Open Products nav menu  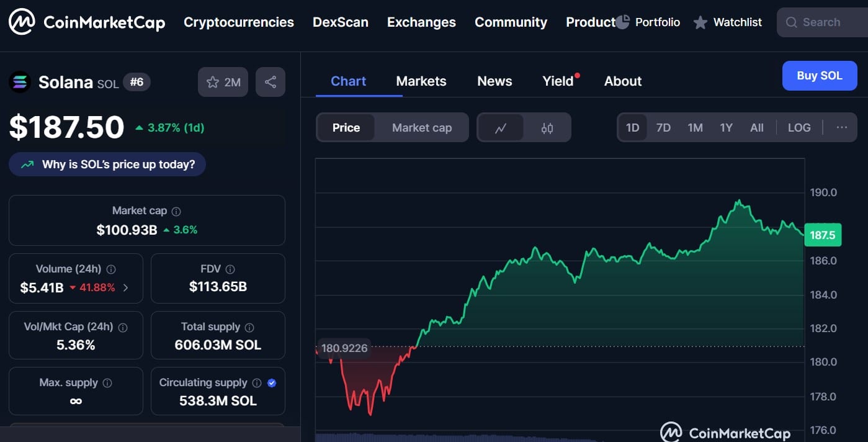[590, 22]
